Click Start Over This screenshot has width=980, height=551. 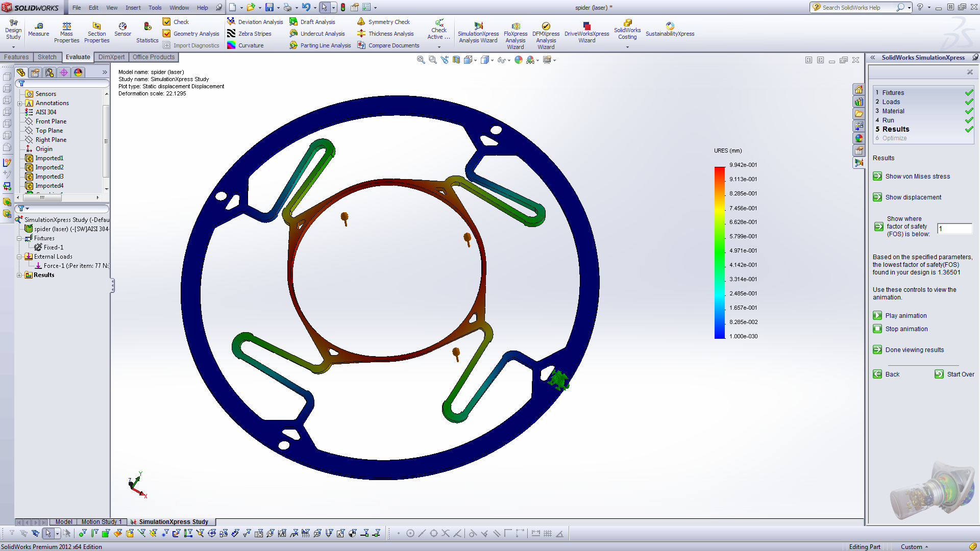click(x=954, y=374)
